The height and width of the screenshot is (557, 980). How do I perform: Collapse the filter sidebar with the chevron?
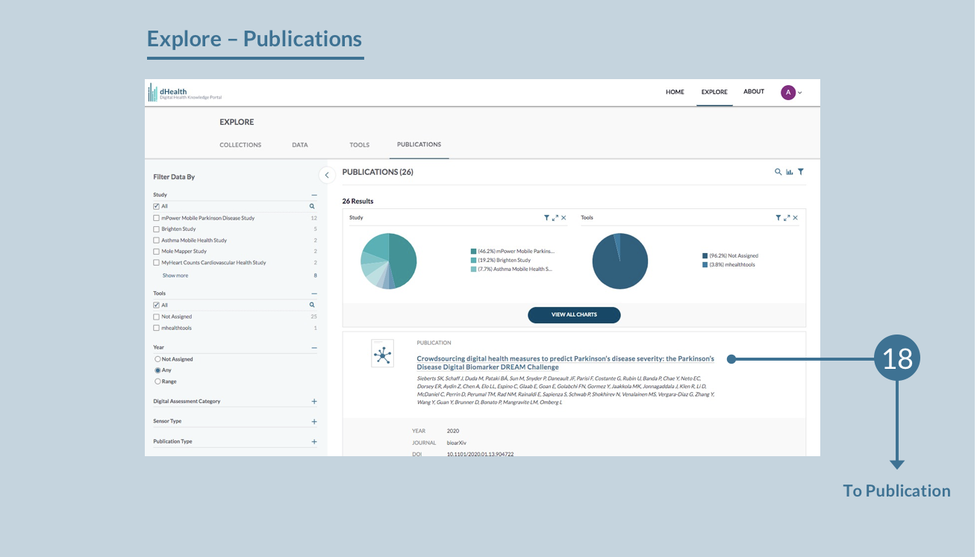click(326, 175)
